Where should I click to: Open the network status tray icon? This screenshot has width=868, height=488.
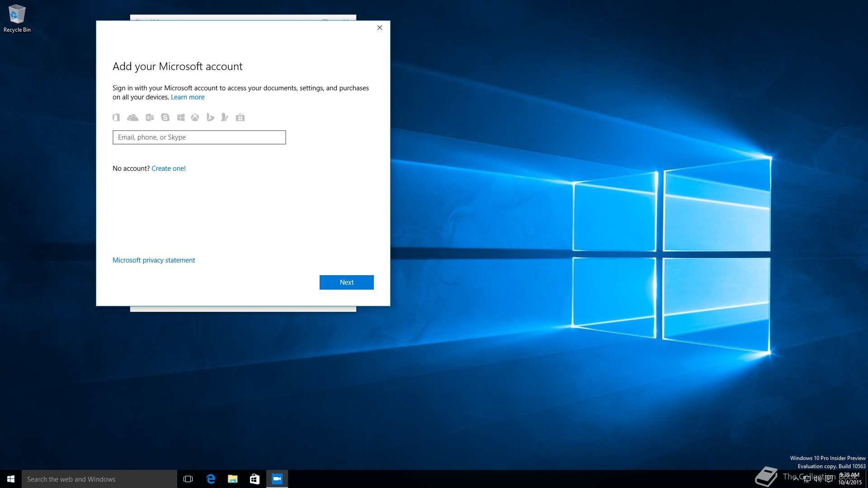(807, 479)
